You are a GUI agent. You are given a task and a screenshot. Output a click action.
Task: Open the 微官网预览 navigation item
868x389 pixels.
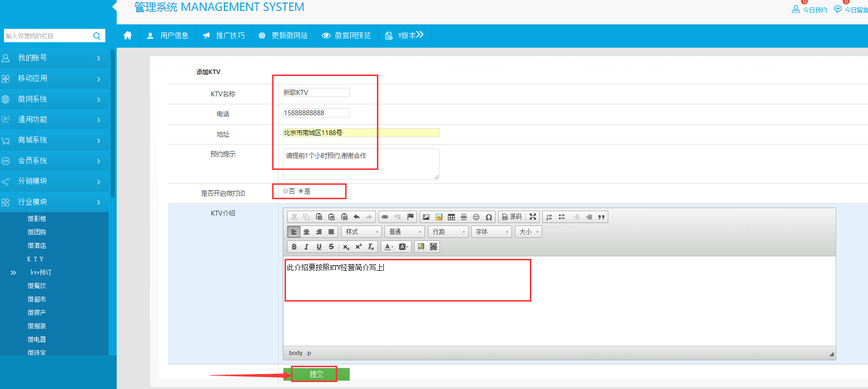(x=346, y=36)
